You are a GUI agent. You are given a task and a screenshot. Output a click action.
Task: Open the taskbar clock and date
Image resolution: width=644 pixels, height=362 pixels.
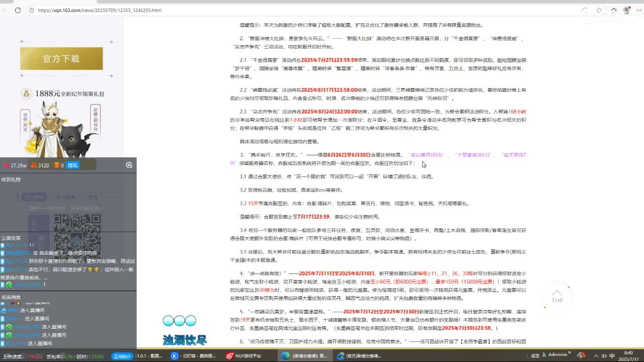tap(628, 356)
